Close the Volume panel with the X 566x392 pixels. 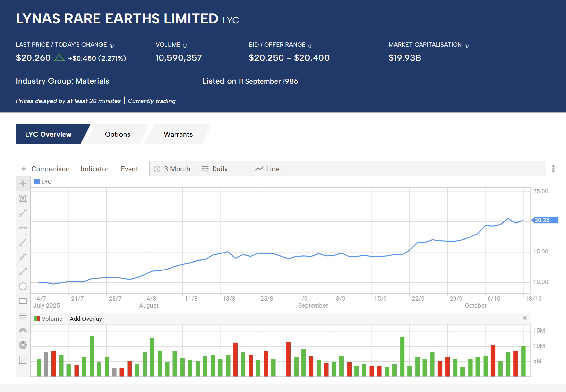pos(524,318)
